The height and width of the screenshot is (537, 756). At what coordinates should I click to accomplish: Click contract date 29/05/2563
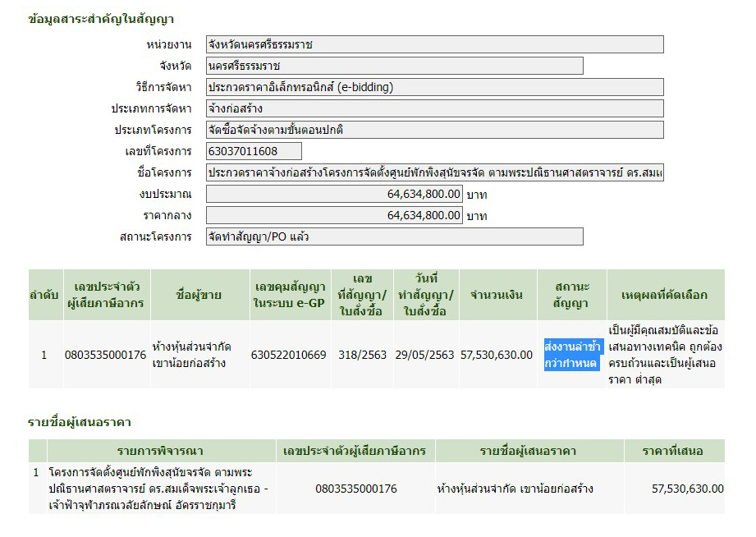pyautogui.click(x=424, y=355)
